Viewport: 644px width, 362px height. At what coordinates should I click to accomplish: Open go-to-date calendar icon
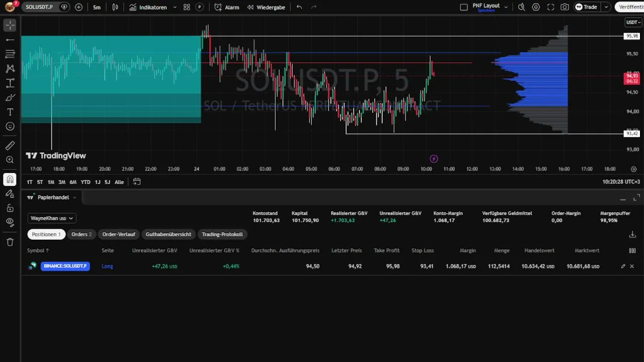point(137,182)
